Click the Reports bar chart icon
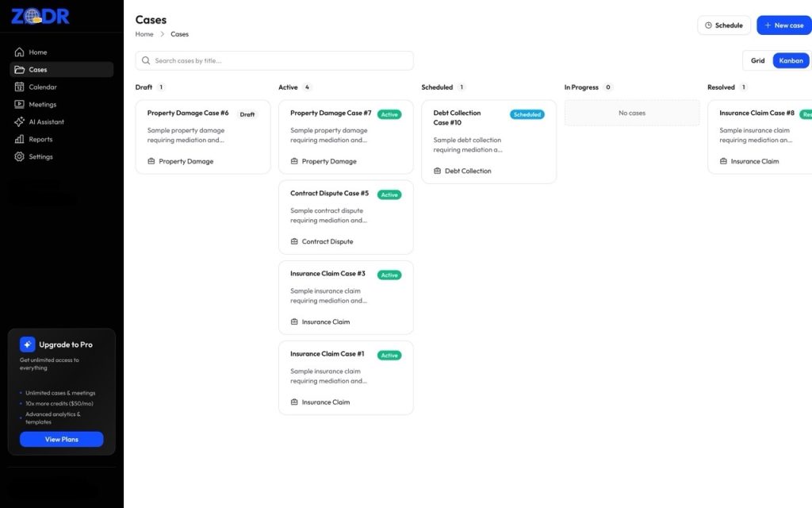Screen dimensions: 812x508 20,140
